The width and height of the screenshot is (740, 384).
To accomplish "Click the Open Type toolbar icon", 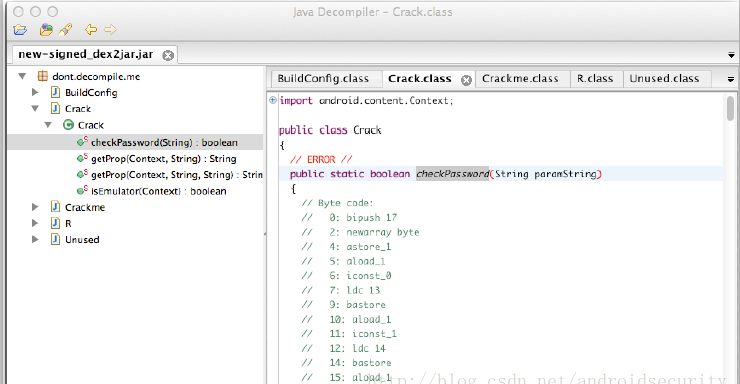I will [x=46, y=30].
